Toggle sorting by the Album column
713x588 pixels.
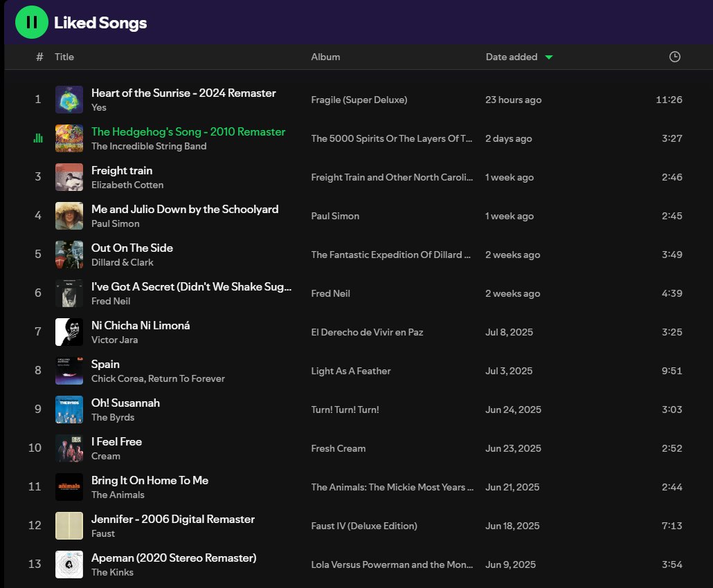(325, 57)
